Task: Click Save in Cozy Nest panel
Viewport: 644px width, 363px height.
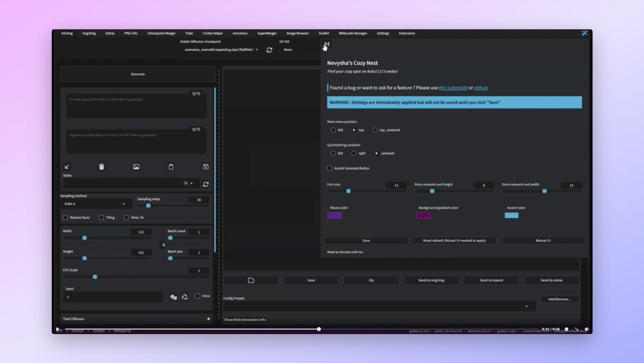Action: 366,240
